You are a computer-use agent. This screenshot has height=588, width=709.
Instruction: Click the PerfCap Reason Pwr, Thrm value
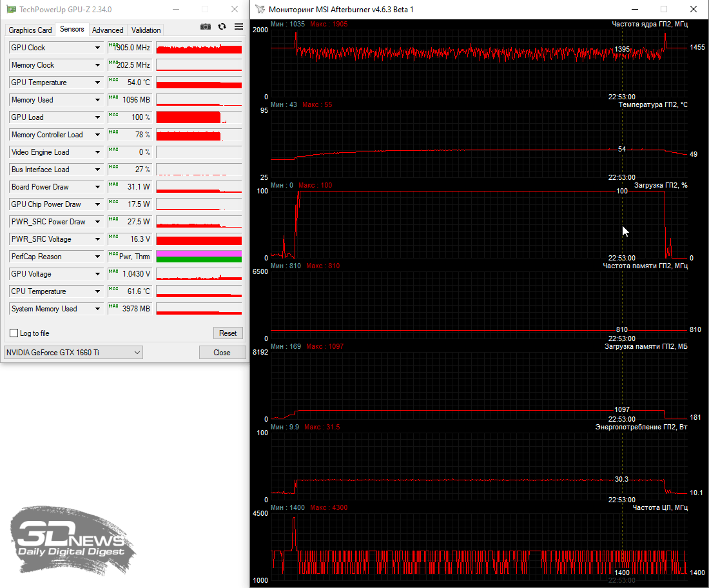coord(130,257)
